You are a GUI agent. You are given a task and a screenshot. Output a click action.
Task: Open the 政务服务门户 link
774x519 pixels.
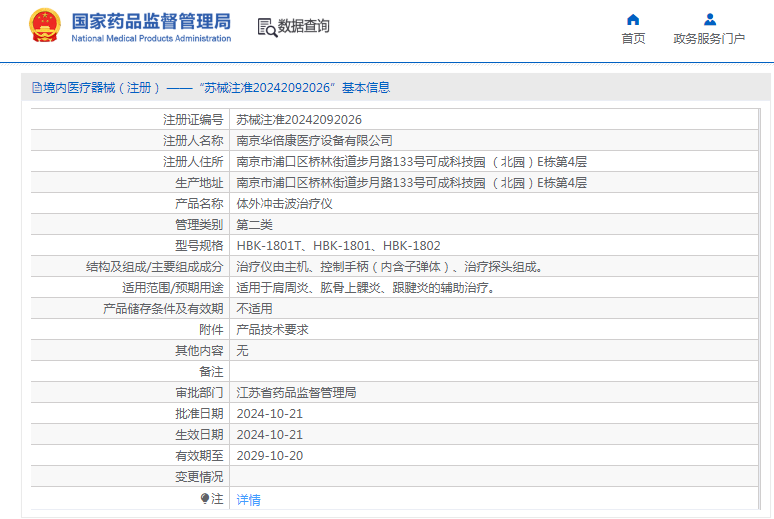point(709,39)
